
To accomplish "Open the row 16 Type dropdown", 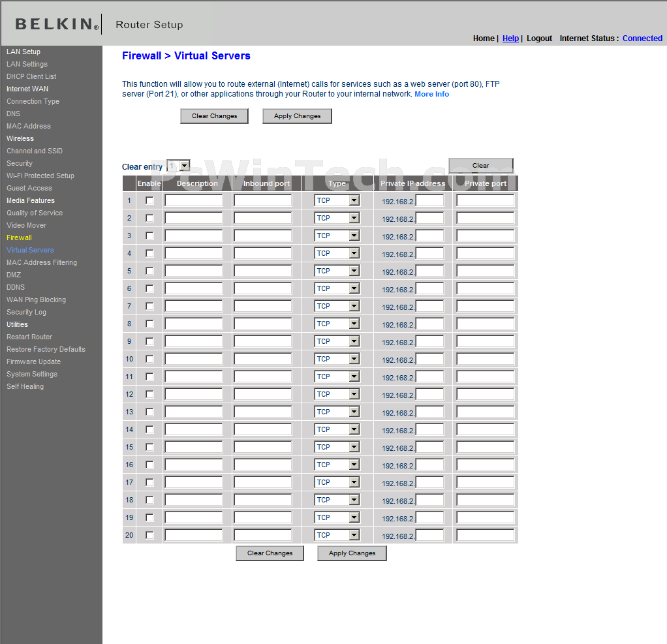I will 337,465.
